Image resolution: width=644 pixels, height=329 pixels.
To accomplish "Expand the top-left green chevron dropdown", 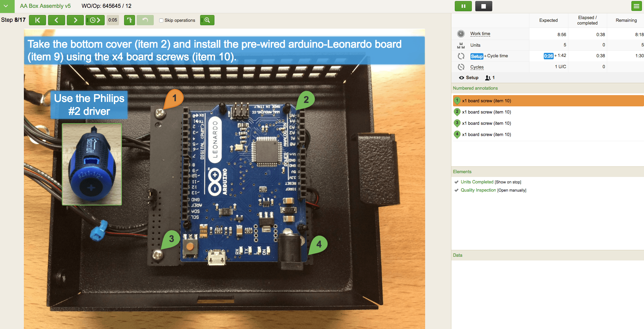I will click(6, 6).
